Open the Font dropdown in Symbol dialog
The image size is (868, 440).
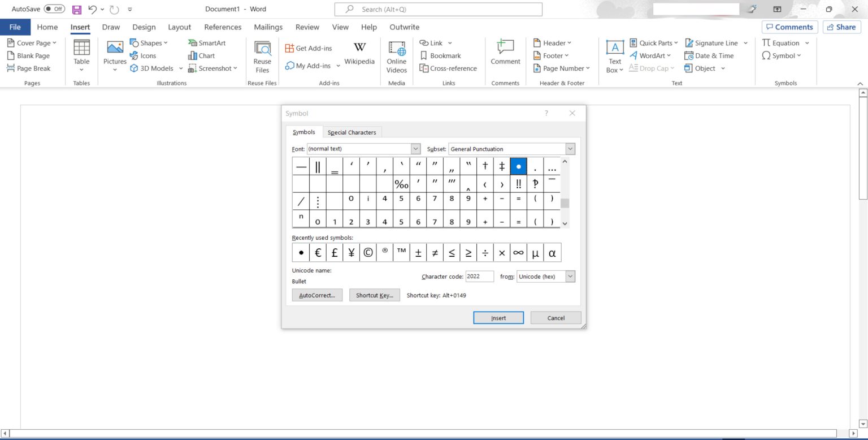415,149
